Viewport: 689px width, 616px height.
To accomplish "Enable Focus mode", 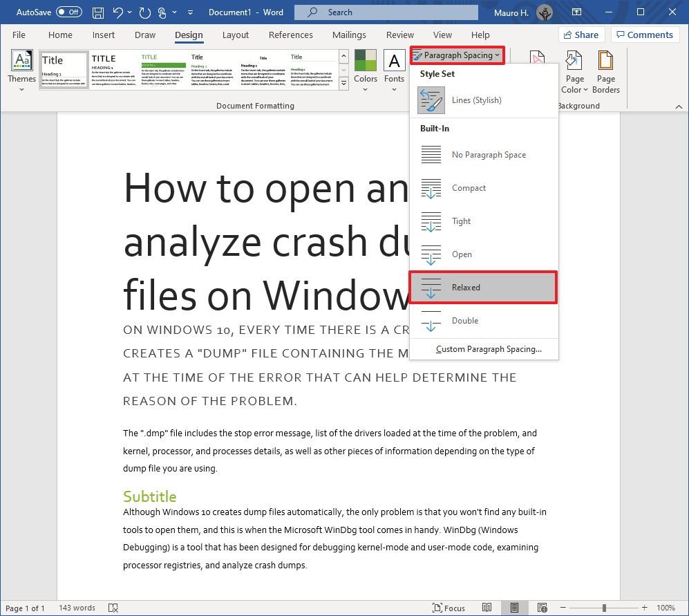I will click(x=449, y=607).
